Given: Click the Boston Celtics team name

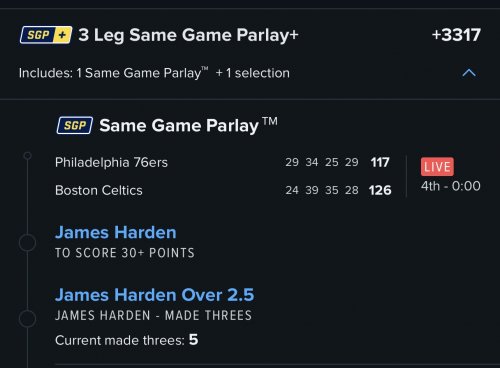Looking at the screenshot, I should 99,190.
